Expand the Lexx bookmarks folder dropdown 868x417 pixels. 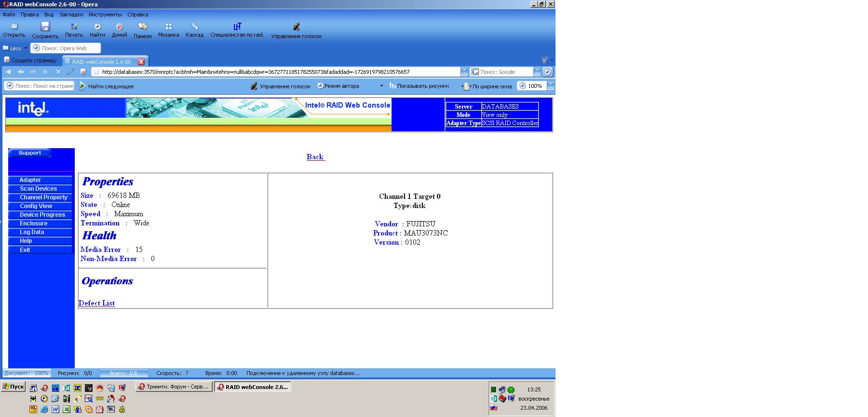(x=26, y=48)
